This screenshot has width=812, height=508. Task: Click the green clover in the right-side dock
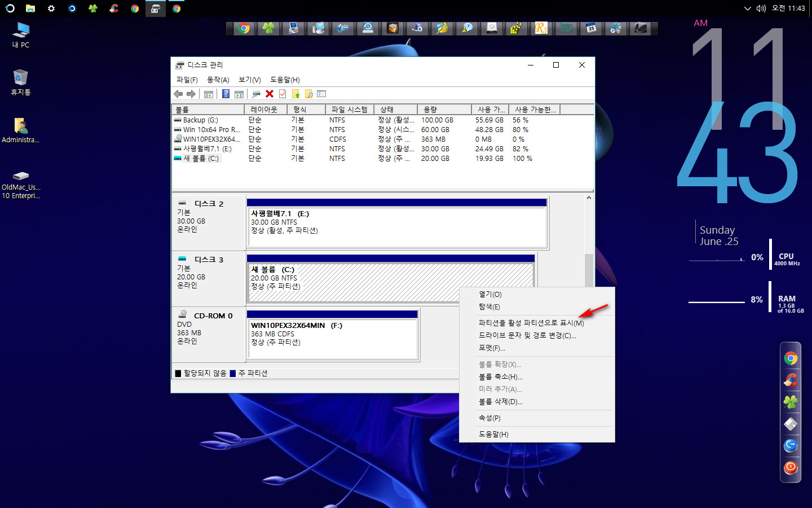pos(791,402)
